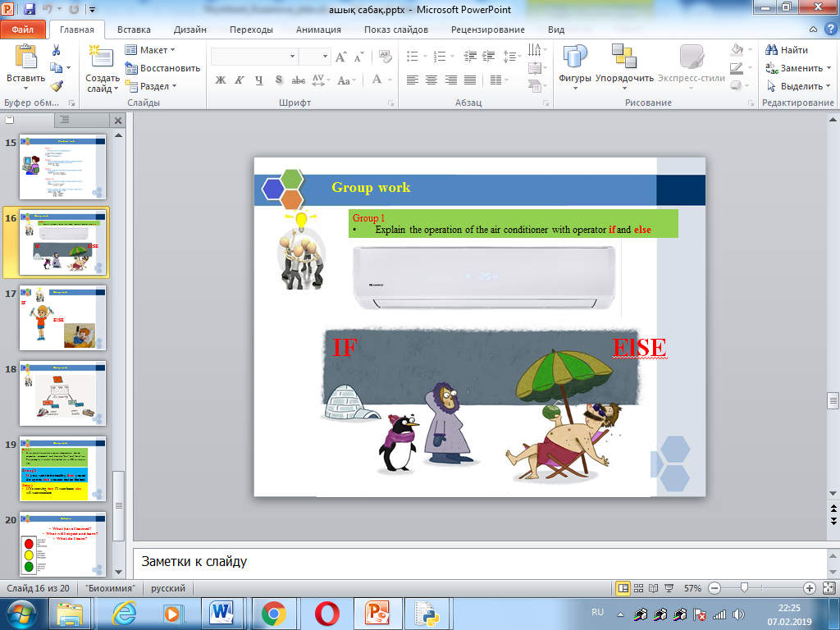This screenshot has height=630, width=840.
Task: Justify text alignment
Action: pos(470,80)
